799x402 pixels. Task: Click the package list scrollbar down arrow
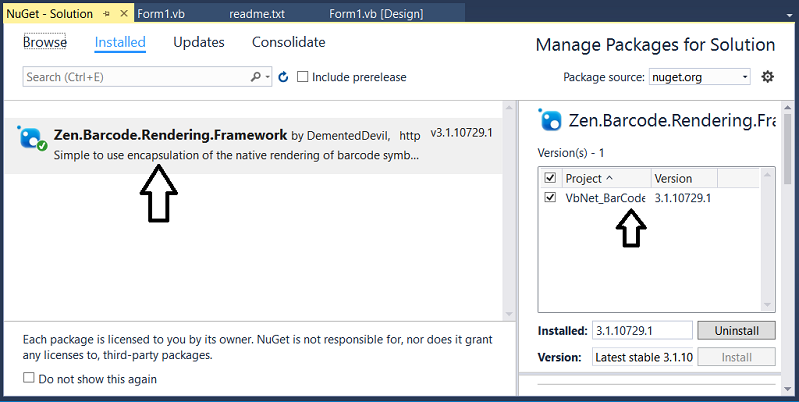pyautogui.click(x=509, y=314)
